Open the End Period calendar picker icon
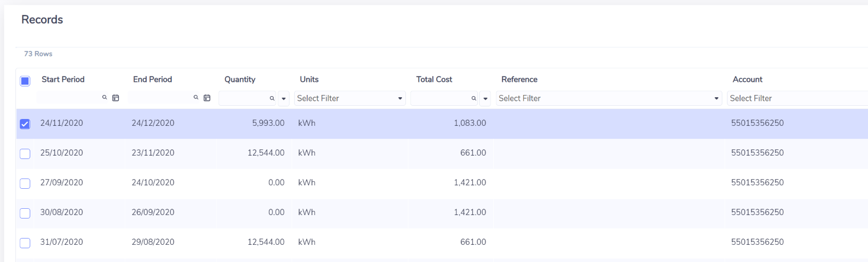Viewport: 868px width, 262px height. (207, 98)
